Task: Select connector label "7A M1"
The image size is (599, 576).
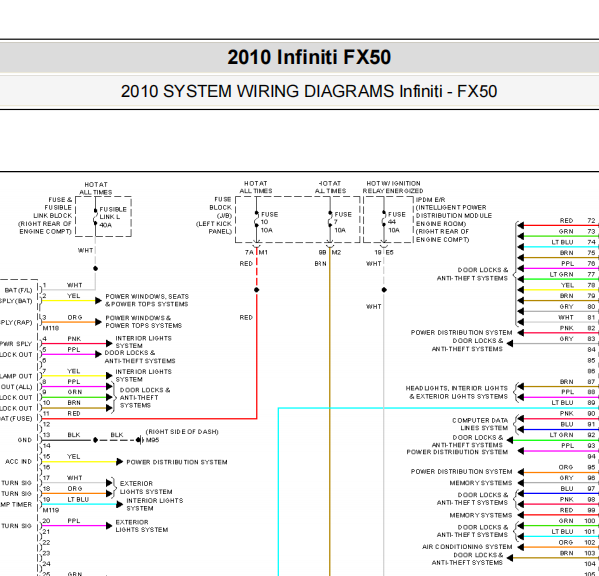Action: tap(256, 252)
